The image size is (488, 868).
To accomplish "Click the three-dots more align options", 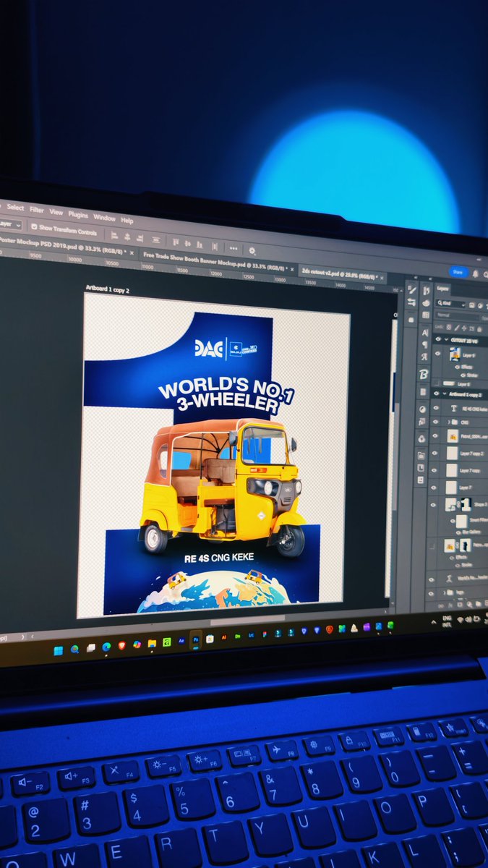I will [234, 248].
